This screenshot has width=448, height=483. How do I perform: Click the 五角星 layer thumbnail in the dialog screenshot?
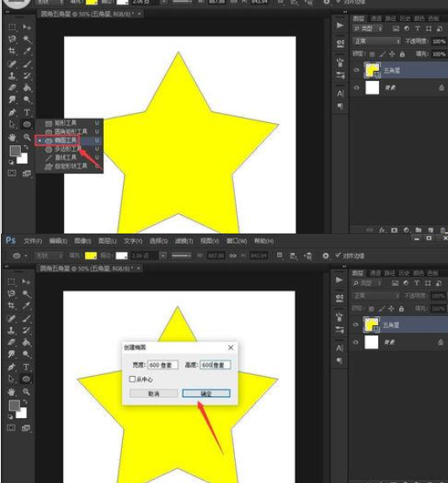pyautogui.click(x=371, y=325)
